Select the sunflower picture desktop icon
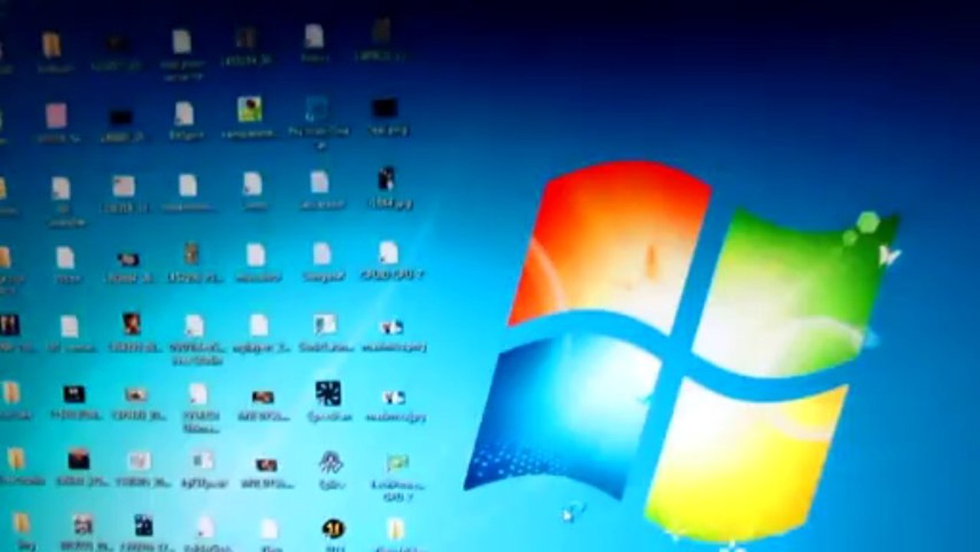This screenshot has height=552, width=980. (x=249, y=110)
